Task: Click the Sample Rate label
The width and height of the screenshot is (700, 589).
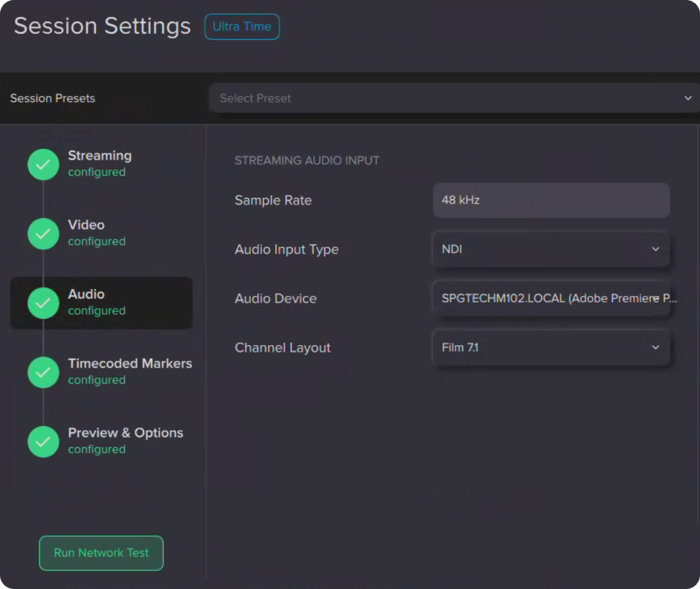Action: click(x=273, y=201)
